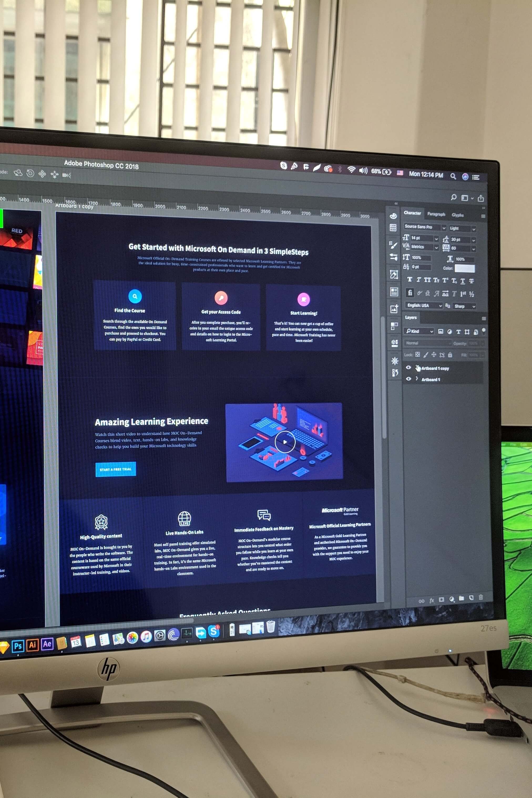Open the Swatches grid panel icon

click(x=393, y=228)
